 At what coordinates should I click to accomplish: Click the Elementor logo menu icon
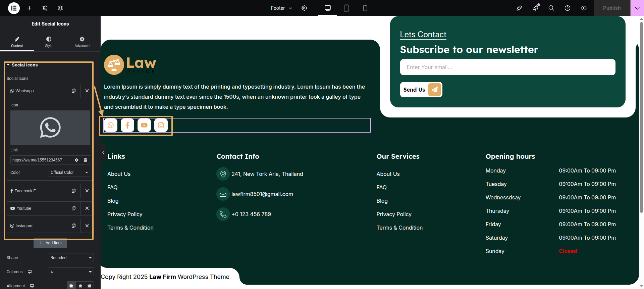tap(14, 8)
